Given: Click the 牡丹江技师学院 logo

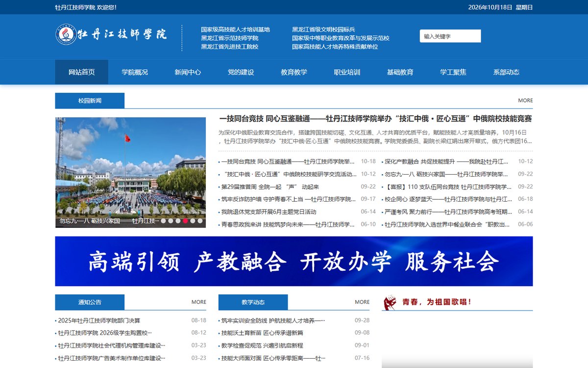Looking at the screenshot, I should click(x=111, y=34).
